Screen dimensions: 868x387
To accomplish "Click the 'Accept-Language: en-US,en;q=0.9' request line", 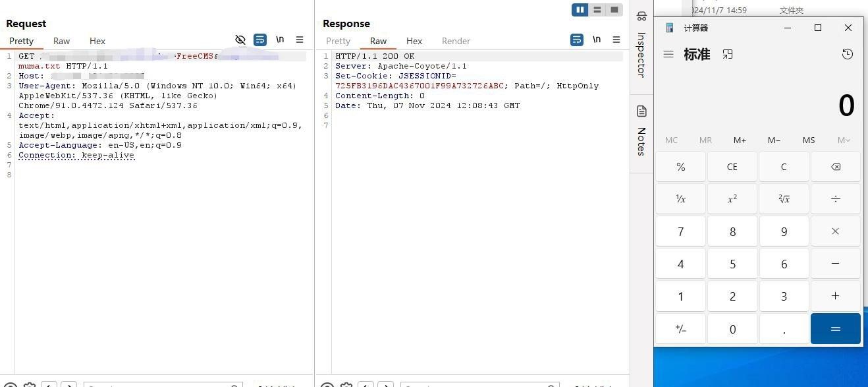I will point(100,145).
